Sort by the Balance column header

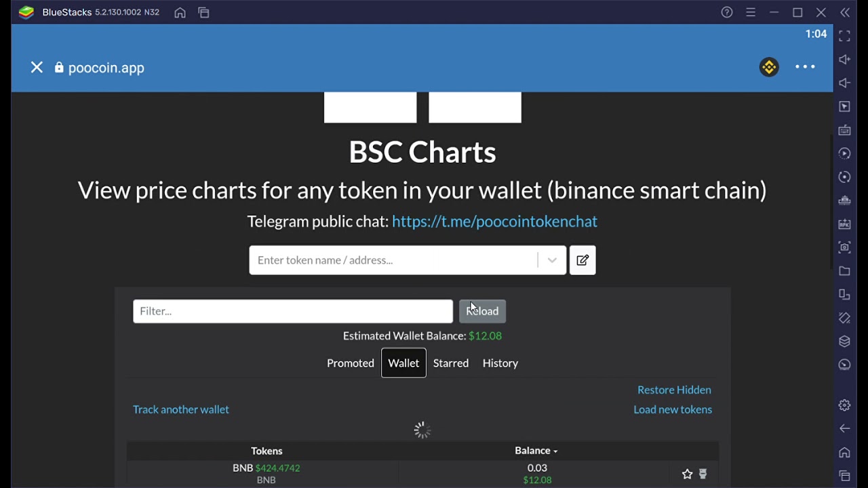coord(536,451)
